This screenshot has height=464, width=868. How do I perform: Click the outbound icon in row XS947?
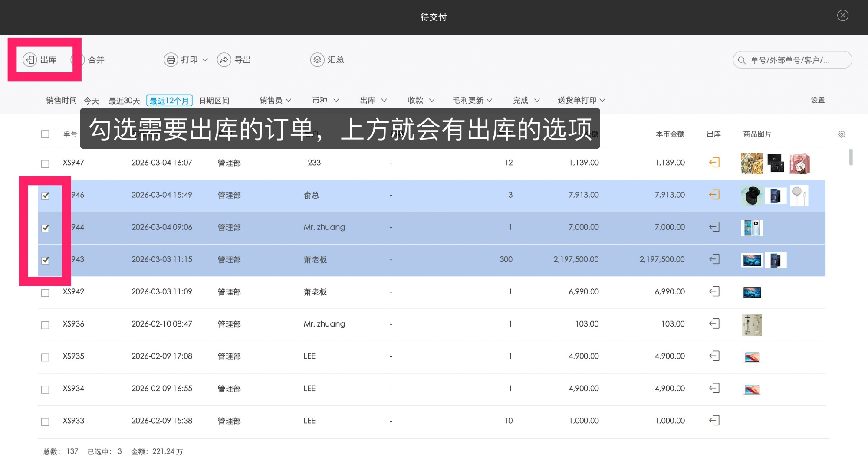pyautogui.click(x=714, y=163)
